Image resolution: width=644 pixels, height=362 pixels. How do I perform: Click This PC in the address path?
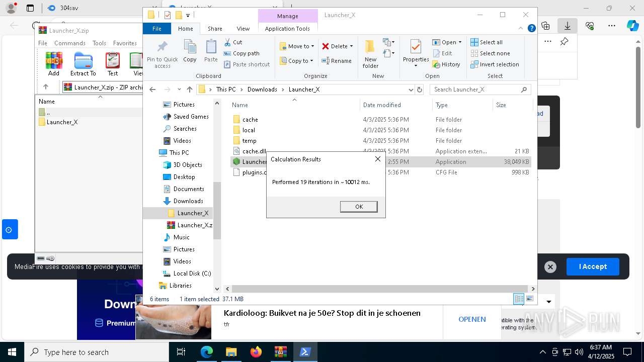click(x=226, y=89)
